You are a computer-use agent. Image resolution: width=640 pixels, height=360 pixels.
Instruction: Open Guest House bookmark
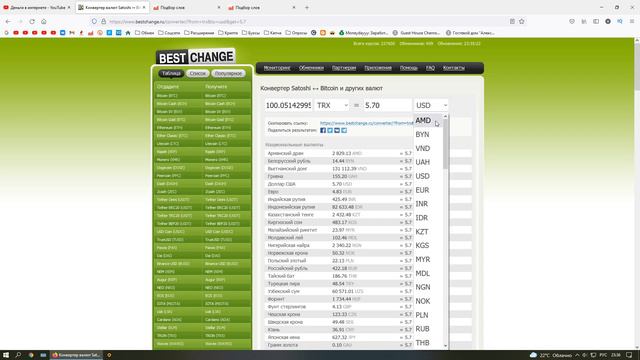416,33
